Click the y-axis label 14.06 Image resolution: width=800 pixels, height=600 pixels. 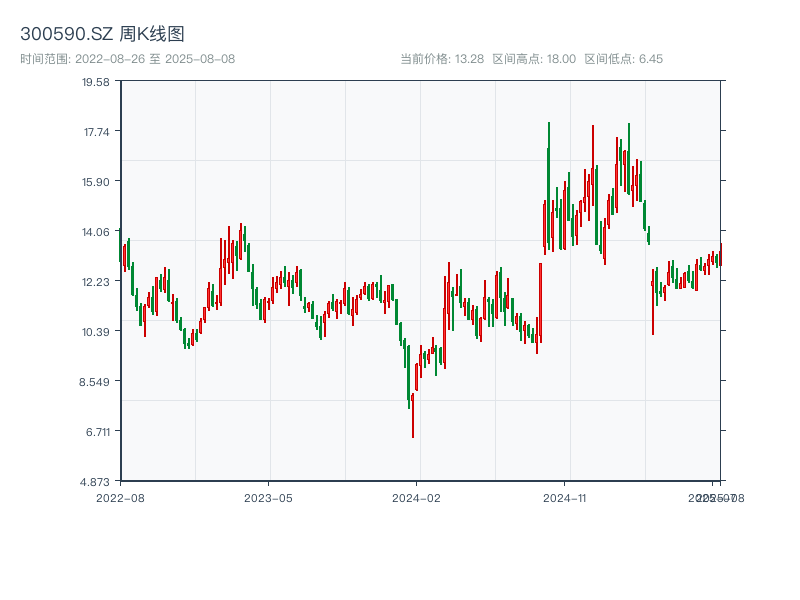tap(96, 232)
